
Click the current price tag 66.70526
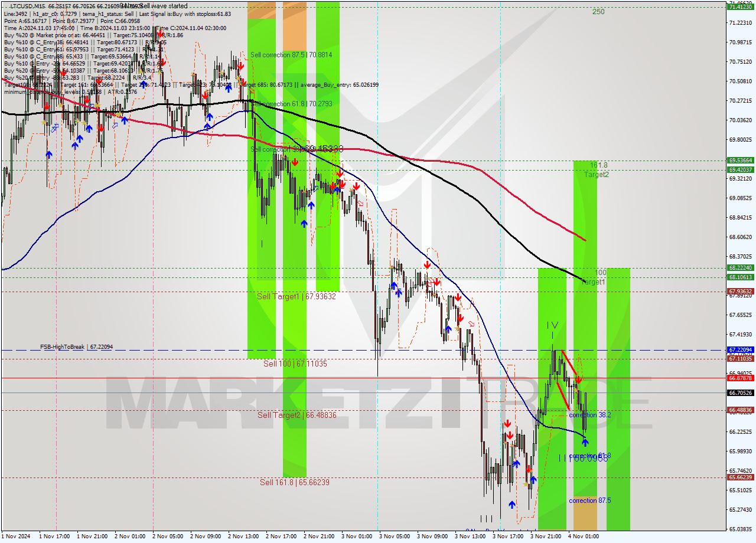tap(741, 392)
